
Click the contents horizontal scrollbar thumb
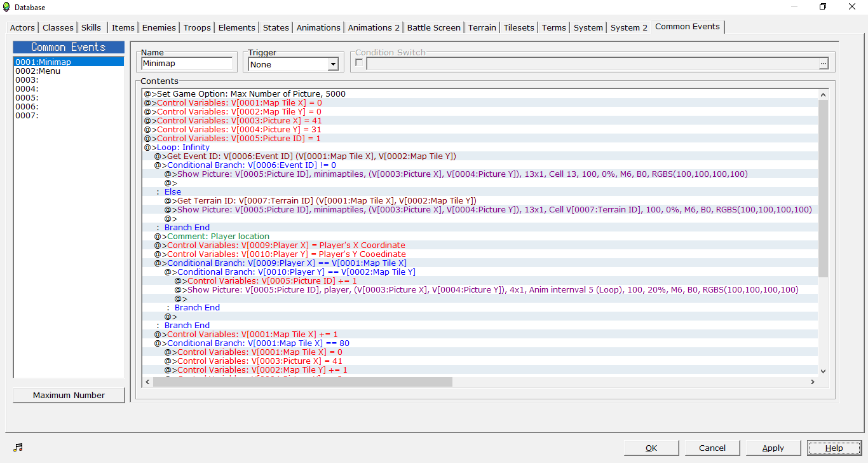(x=302, y=382)
